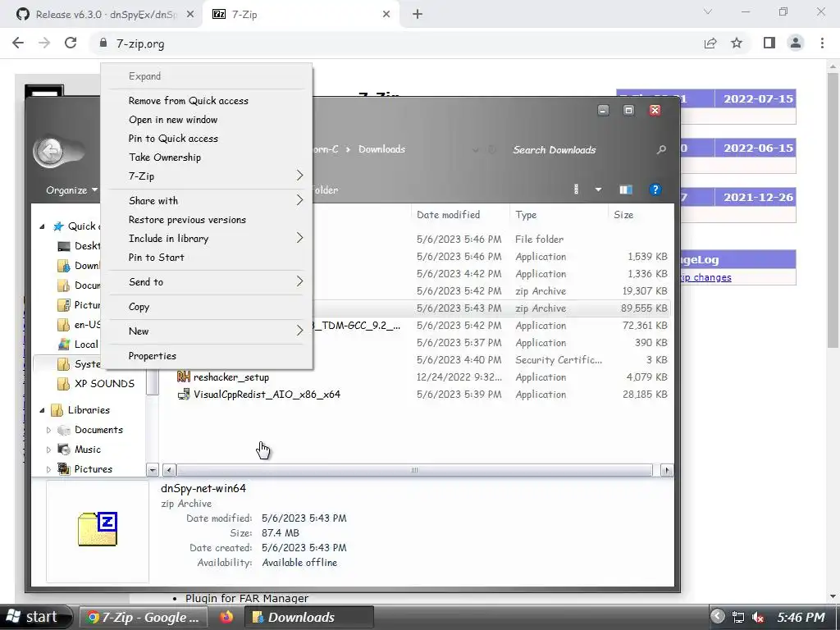This screenshot has height=630, width=840.
Task: Click the reshacker_setup file icon
Action: point(183,377)
